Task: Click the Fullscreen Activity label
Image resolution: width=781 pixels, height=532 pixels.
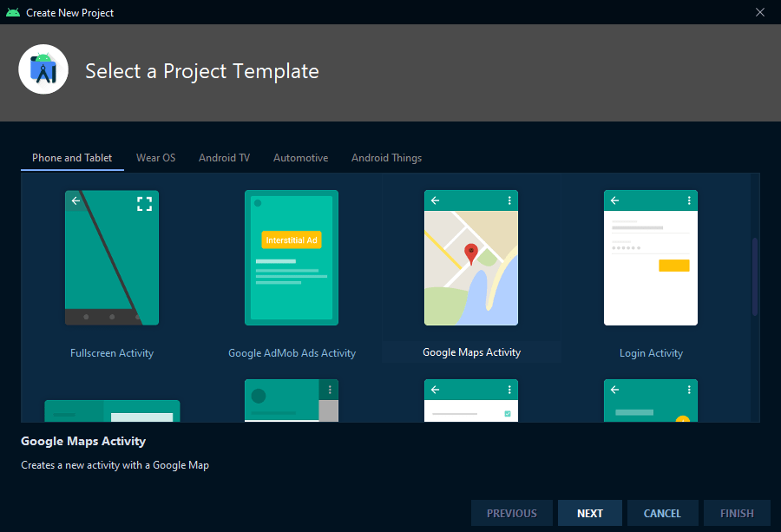Action: (x=112, y=353)
